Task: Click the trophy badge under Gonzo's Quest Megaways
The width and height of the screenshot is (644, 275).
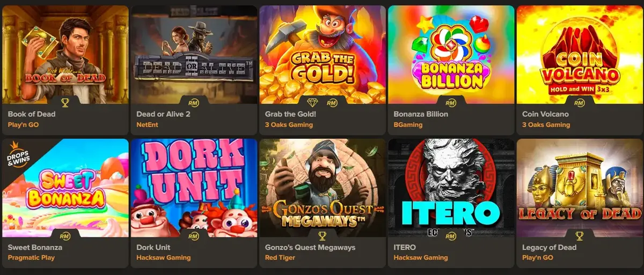Action: click(323, 235)
